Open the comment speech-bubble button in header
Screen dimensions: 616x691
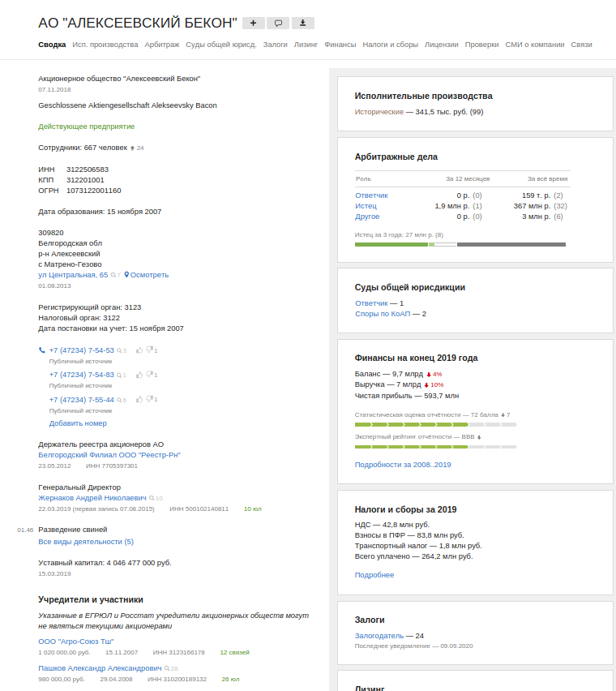(x=278, y=24)
